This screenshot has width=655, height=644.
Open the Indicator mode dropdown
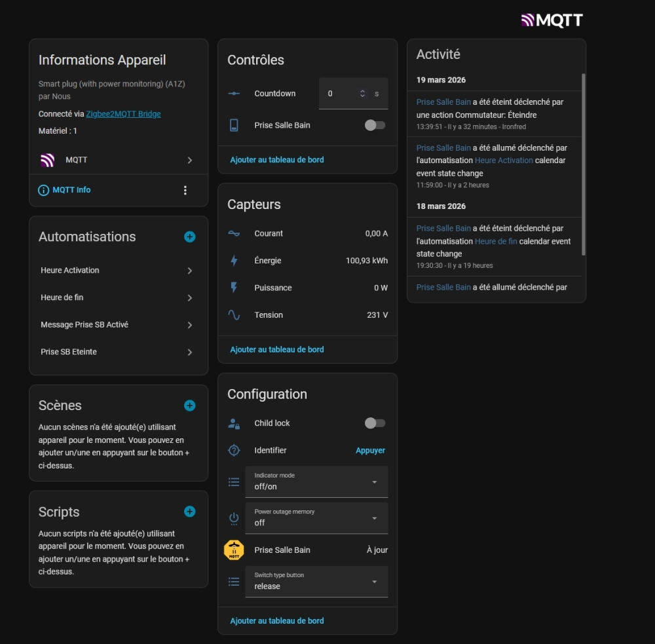pyautogui.click(x=316, y=482)
